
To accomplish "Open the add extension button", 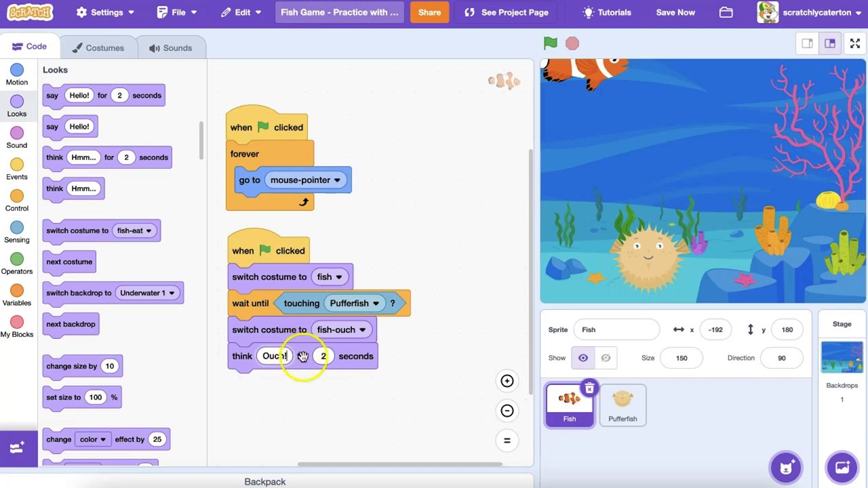I will 18,447.
